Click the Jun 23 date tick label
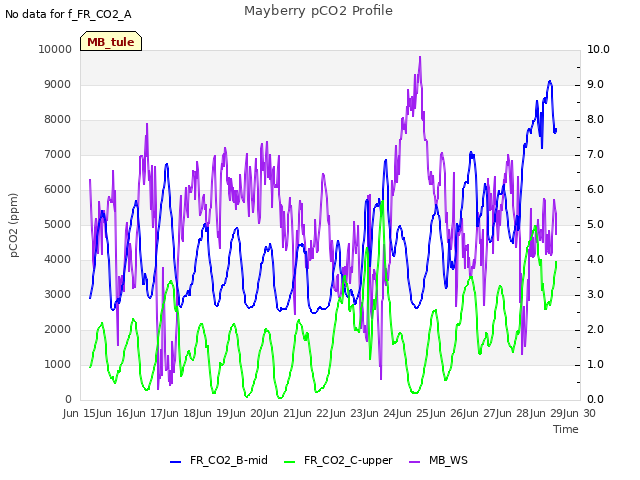The height and width of the screenshot is (480, 640). click(347, 413)
